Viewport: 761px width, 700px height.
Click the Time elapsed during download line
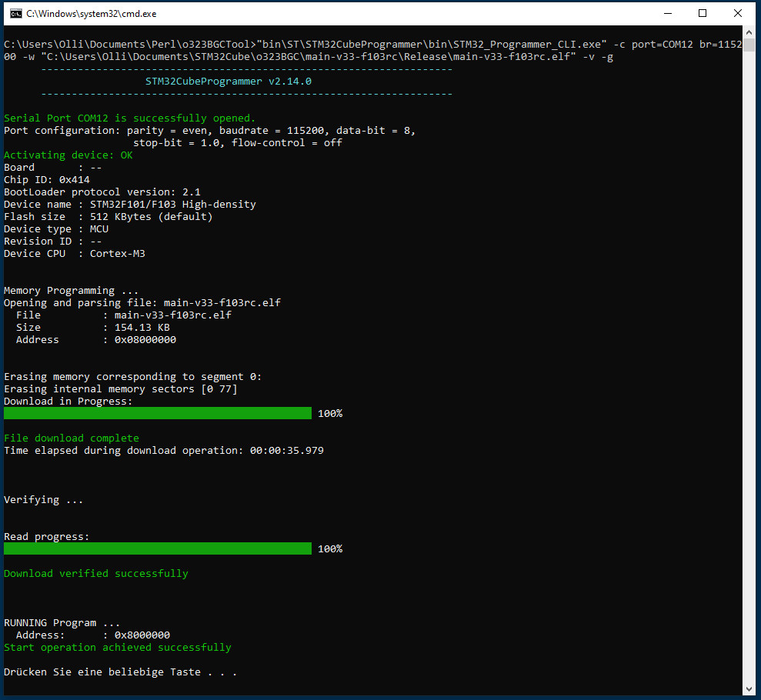coord(164,451)
